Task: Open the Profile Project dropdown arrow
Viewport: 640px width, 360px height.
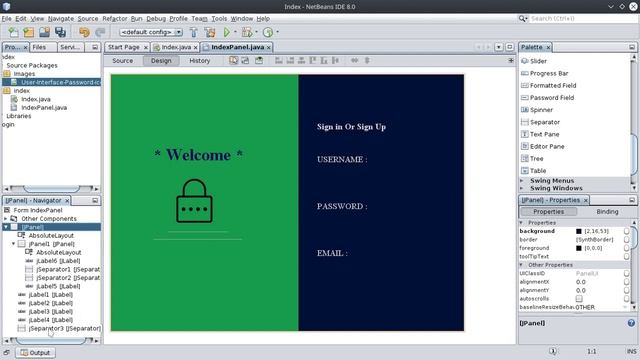Action: point(278,32)
